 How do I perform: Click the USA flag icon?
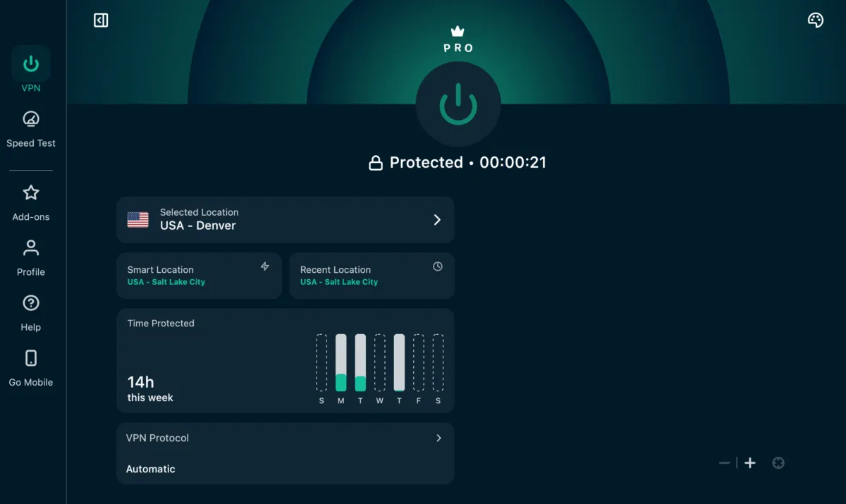pos(138,219)
